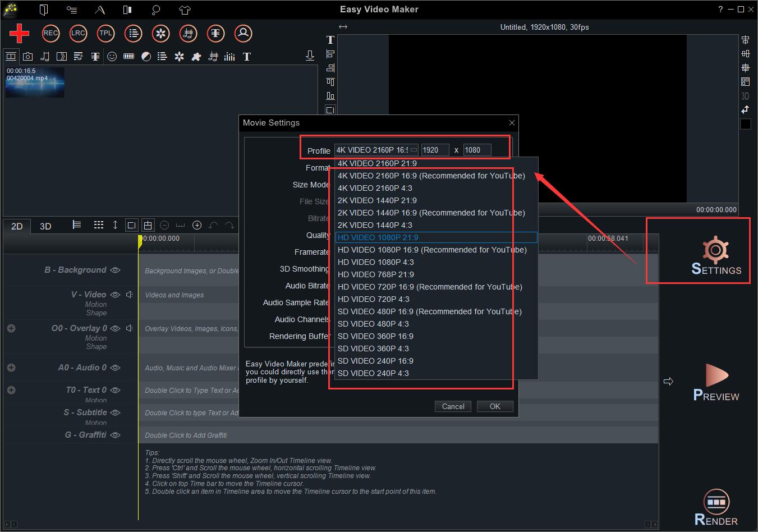This screenshot has height=532, width=758.
Task: Open the TPL template tool
Action: click(x=105, y=33)
